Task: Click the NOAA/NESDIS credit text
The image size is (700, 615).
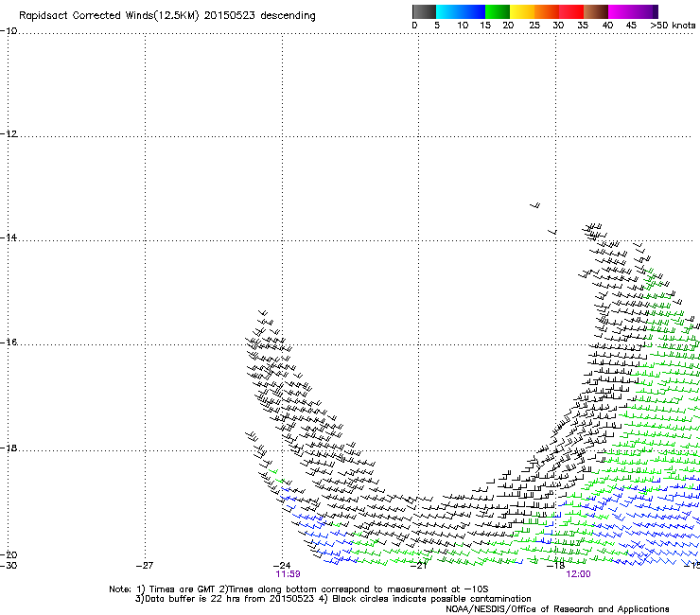Action: (557, 609)
